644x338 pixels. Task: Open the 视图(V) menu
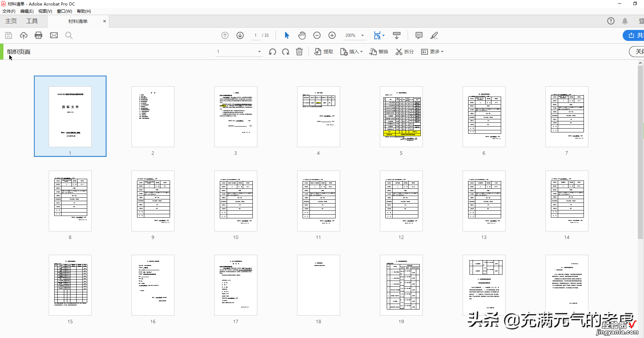(x=45, y=11)
